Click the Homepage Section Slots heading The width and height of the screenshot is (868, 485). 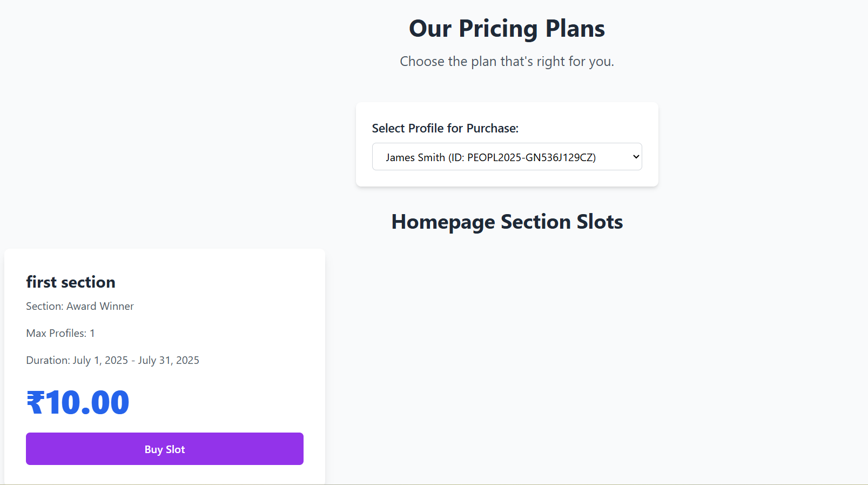coord(507,222)
